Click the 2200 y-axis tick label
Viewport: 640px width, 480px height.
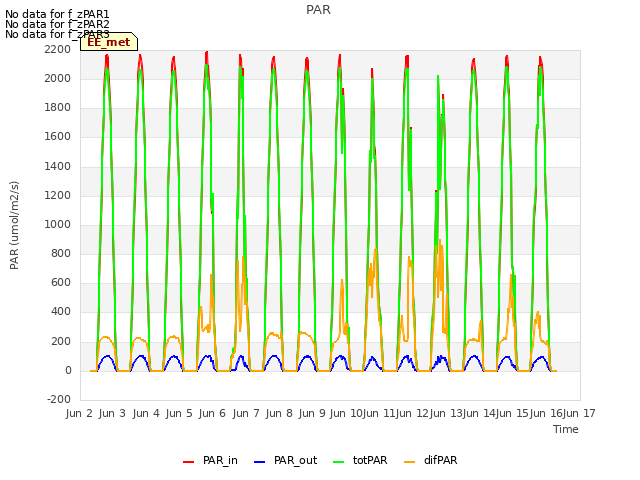click(58, 49)
